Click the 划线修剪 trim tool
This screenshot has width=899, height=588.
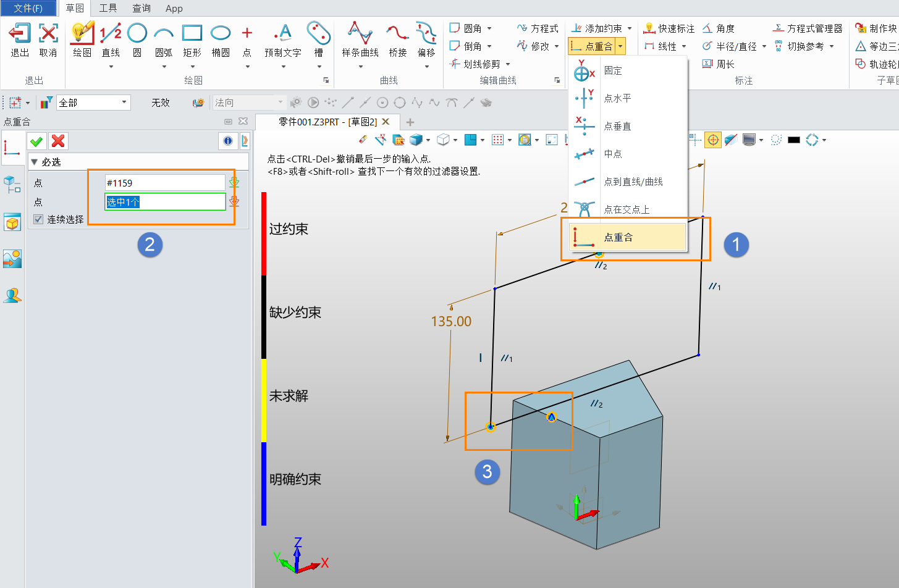pos(475,64)
